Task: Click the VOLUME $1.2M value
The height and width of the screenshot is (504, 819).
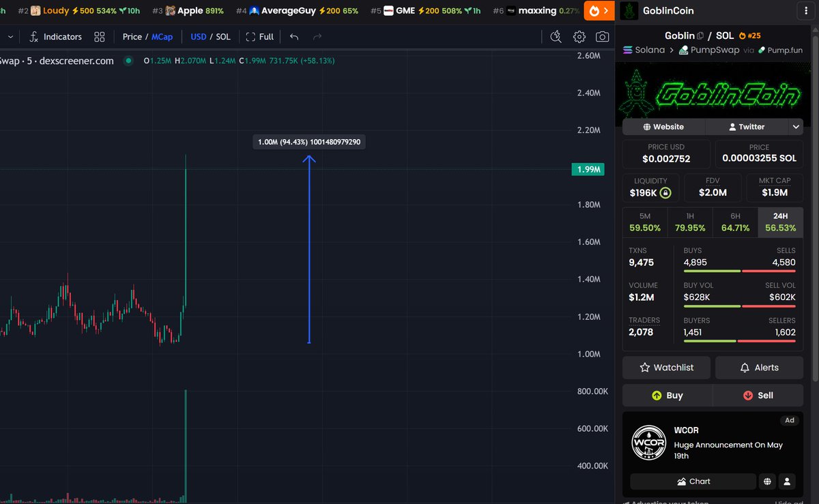Action: click(x=642, y=297)
